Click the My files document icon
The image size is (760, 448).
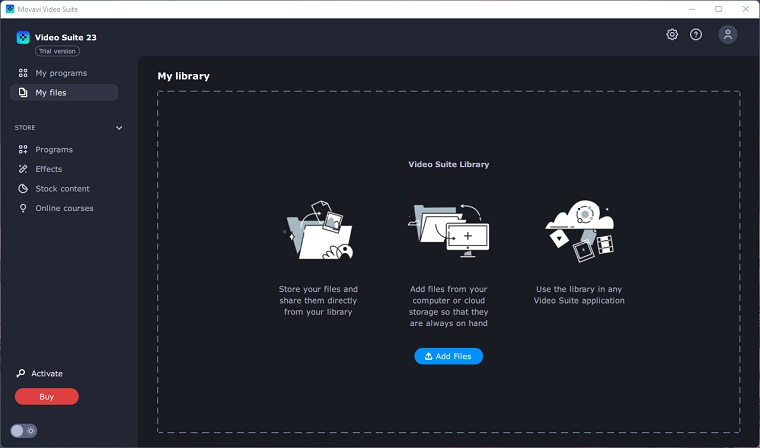pos(23,93)
